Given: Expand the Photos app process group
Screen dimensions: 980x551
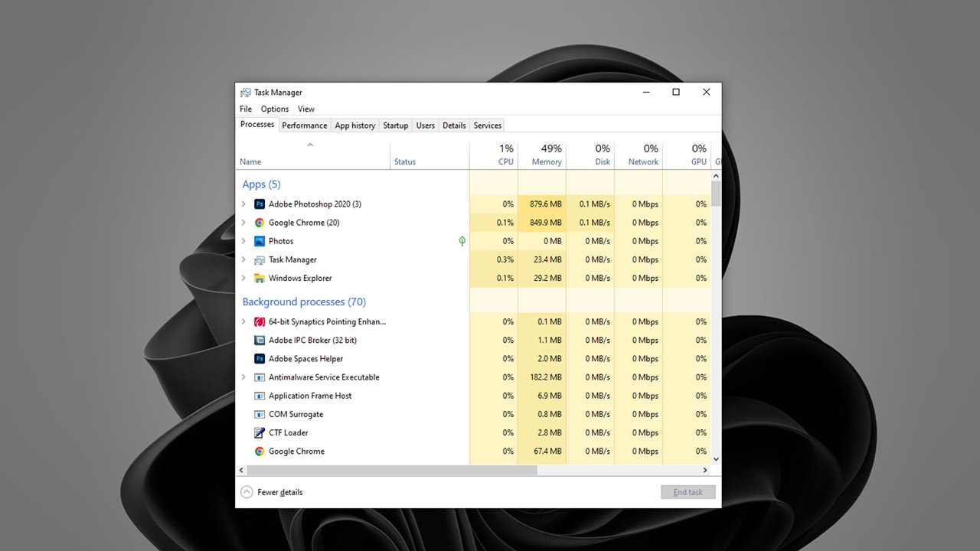Looking at the screenshot, I should click(x=243, y=241).
